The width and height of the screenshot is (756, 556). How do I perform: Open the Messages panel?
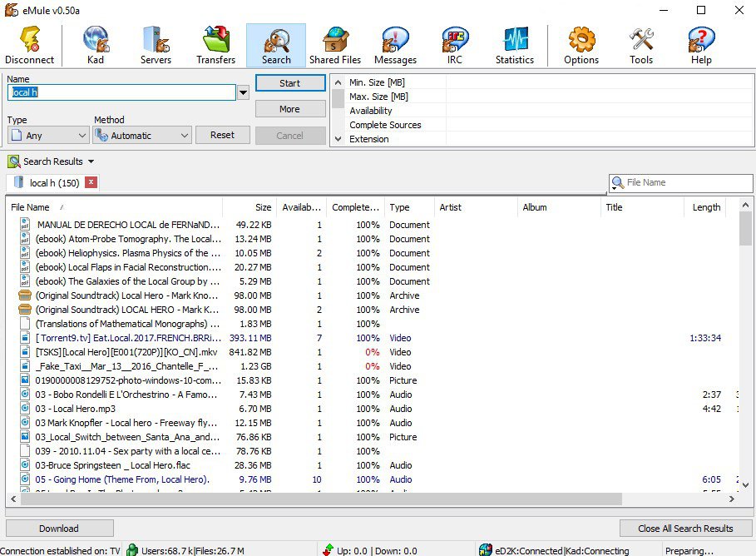coord(395,46)
